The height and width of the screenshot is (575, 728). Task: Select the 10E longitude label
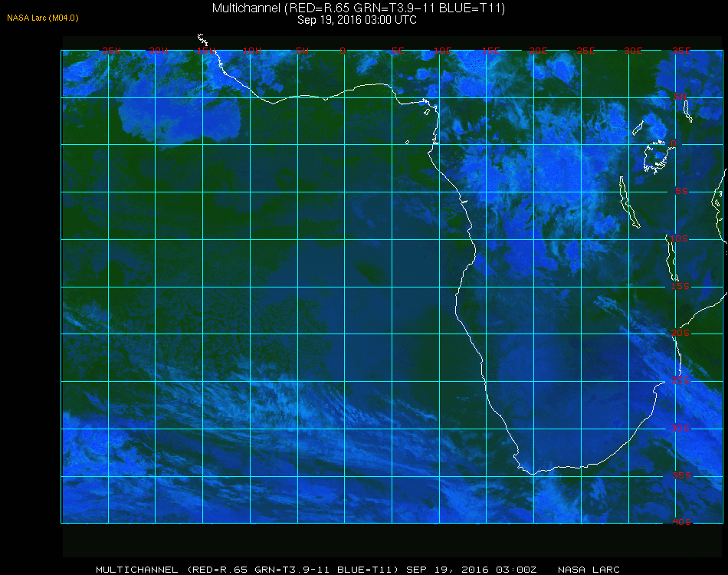coord(443,51)
